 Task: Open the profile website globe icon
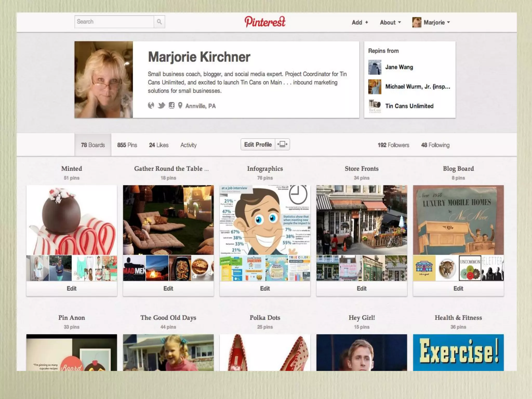click(x=151, y=105)
